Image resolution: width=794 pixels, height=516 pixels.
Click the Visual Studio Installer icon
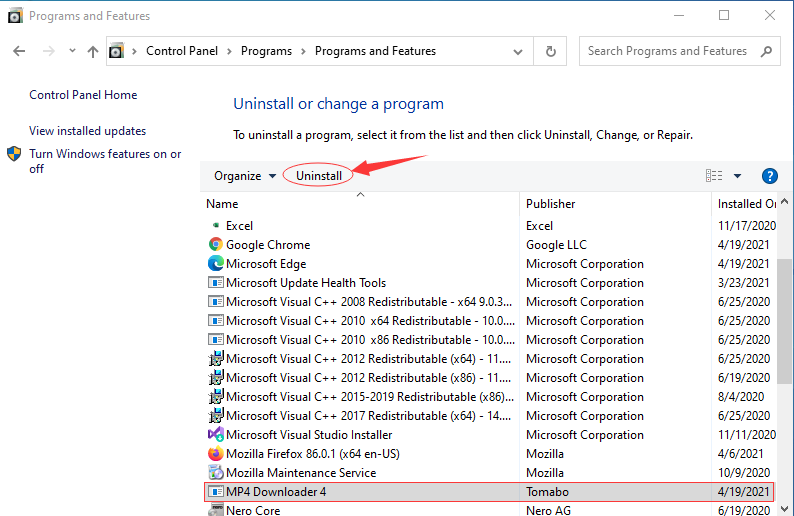216,434
